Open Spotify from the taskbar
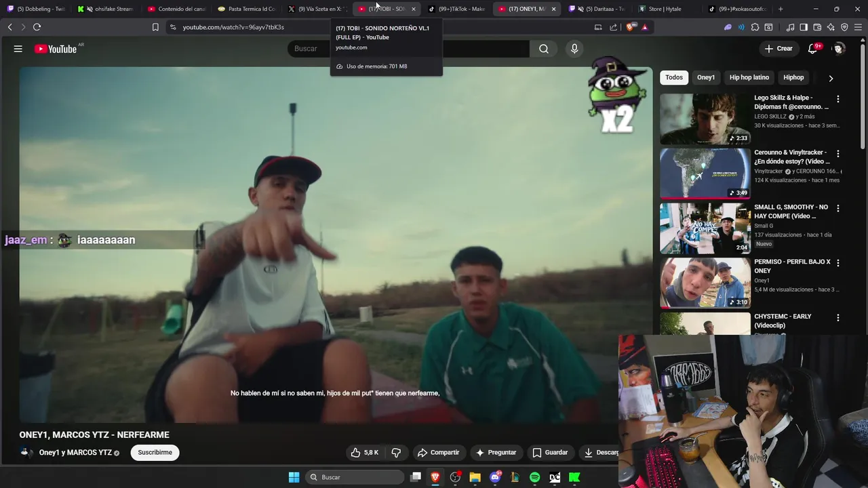The width and height of the screenshot is (868, 488). coord(534,477)
